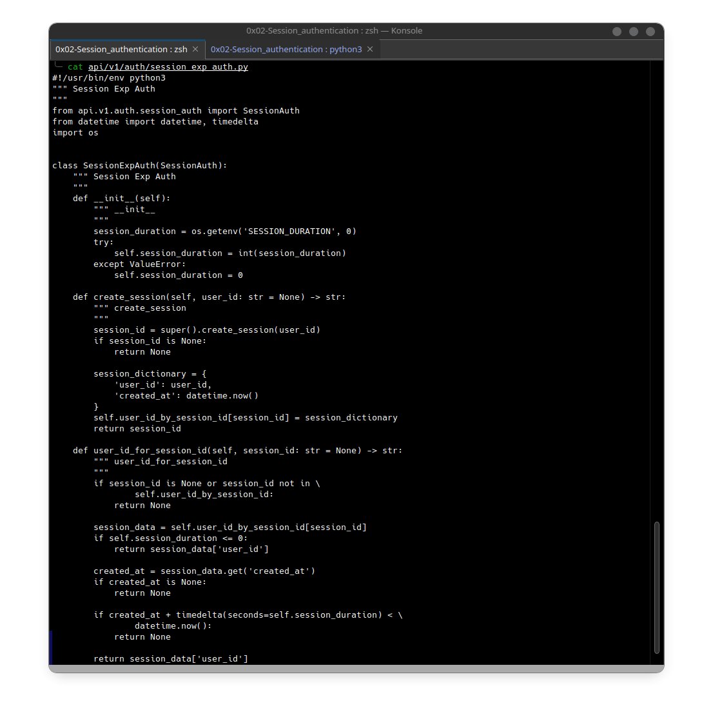Click the 'class SessionExpAuth(SessionAuth):' line
This screenshot has width=713, height=728.
tap(140, 165)
